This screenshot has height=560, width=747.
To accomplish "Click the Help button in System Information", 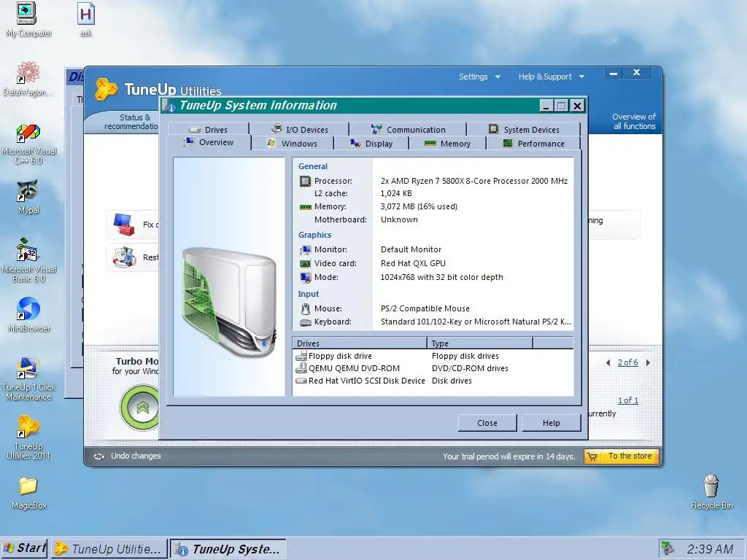I will [551, 423].
